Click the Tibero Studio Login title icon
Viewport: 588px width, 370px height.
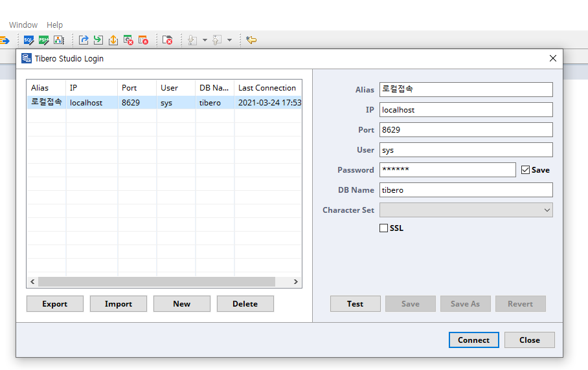tap(27, 58)
